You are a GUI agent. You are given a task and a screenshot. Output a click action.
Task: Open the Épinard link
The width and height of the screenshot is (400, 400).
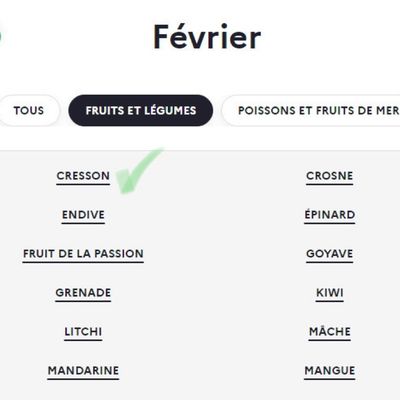[329, 215]
